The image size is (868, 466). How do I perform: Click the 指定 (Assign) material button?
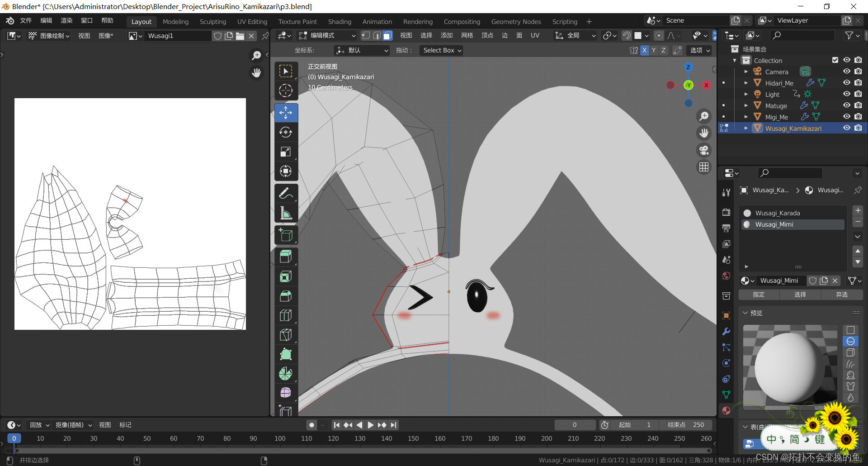[759, 295]
